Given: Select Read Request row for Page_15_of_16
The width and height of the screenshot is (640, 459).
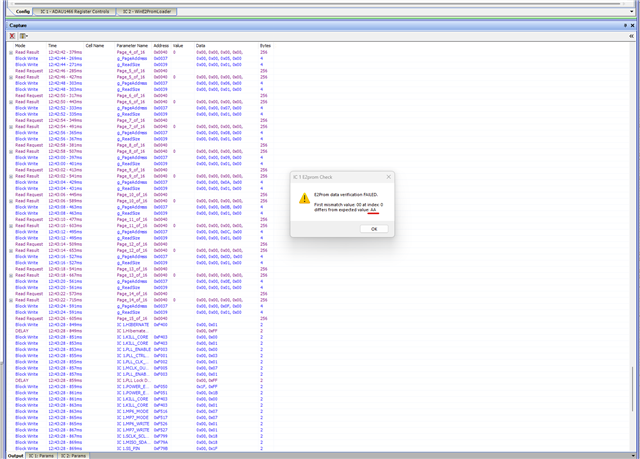Looking at the screenshot, I should [x=139, y=319].
